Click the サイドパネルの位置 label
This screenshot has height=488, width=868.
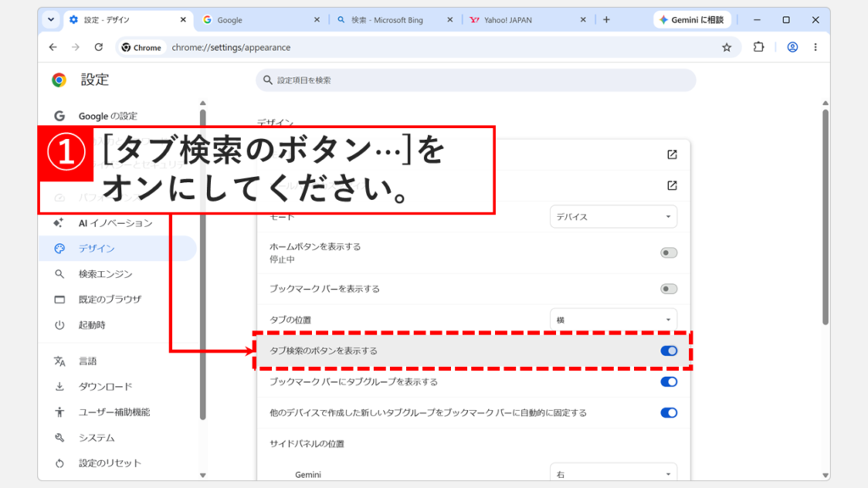click(x=307, y=444)
